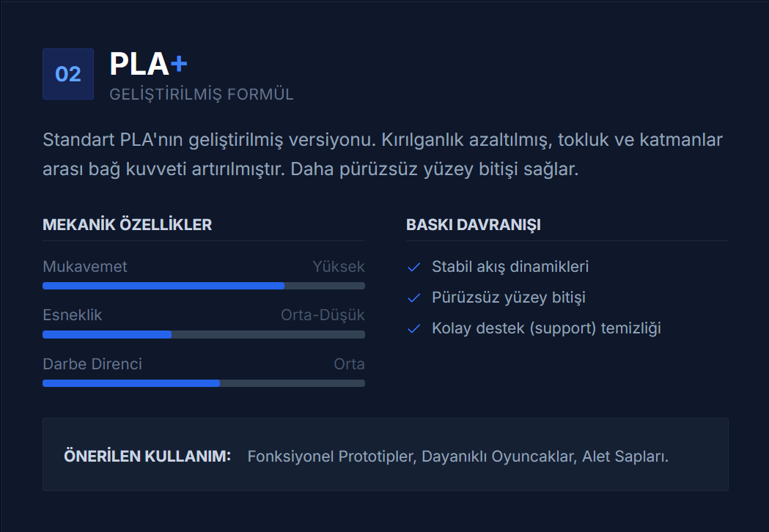The height and width of the screenshot is (532, 769).
Task: Click the Darbe Direnci label text
Action: 92,364
